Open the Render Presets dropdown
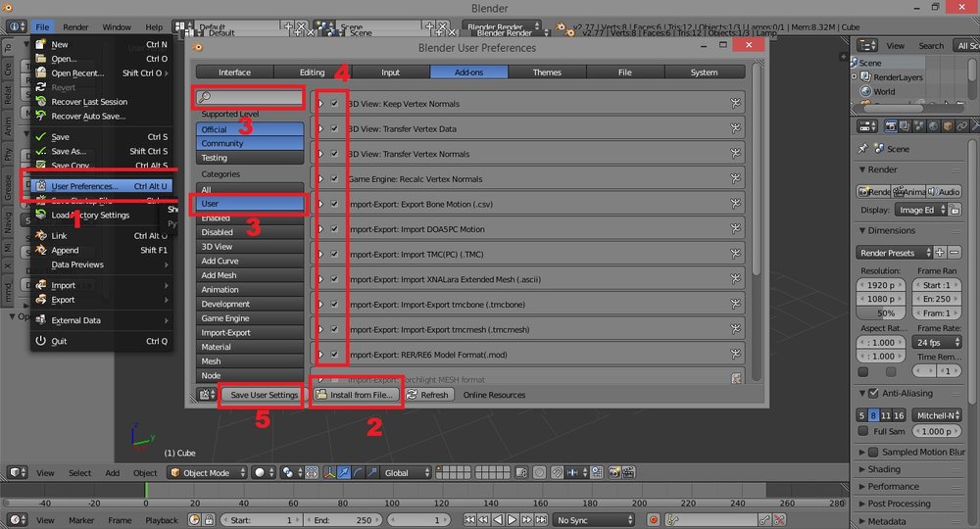Screen dimensions: 980x529 [x=894, y=253]
